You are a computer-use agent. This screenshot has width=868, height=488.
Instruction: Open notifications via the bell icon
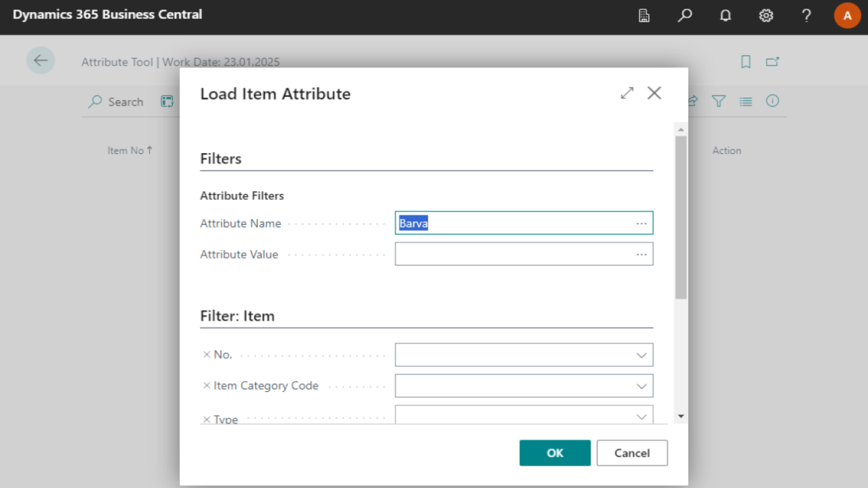click(725, 16)
